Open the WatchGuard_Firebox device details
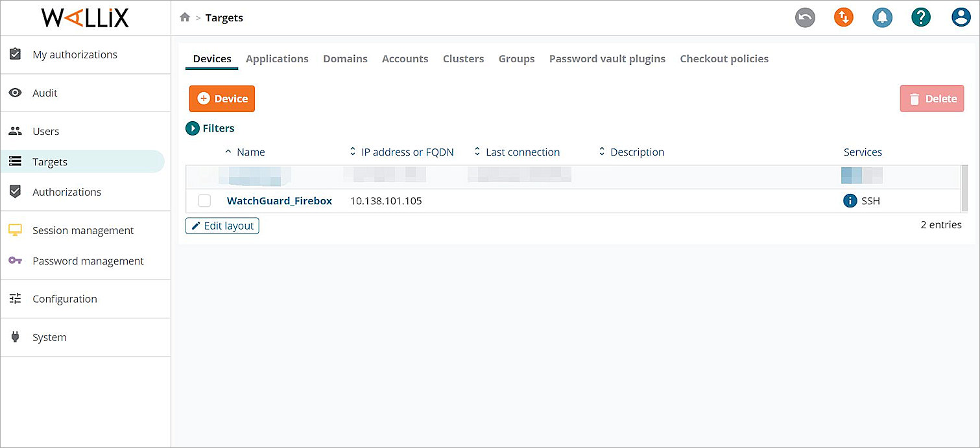980x448 pixels. point(280,200)
